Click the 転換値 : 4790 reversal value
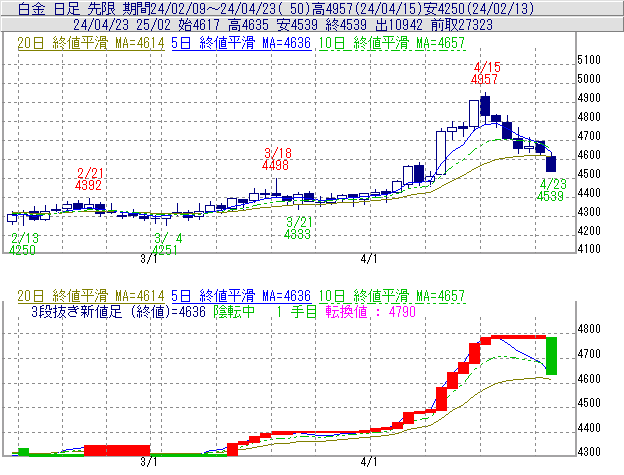This screenshot has width=624, height=475. pos(370,312)
